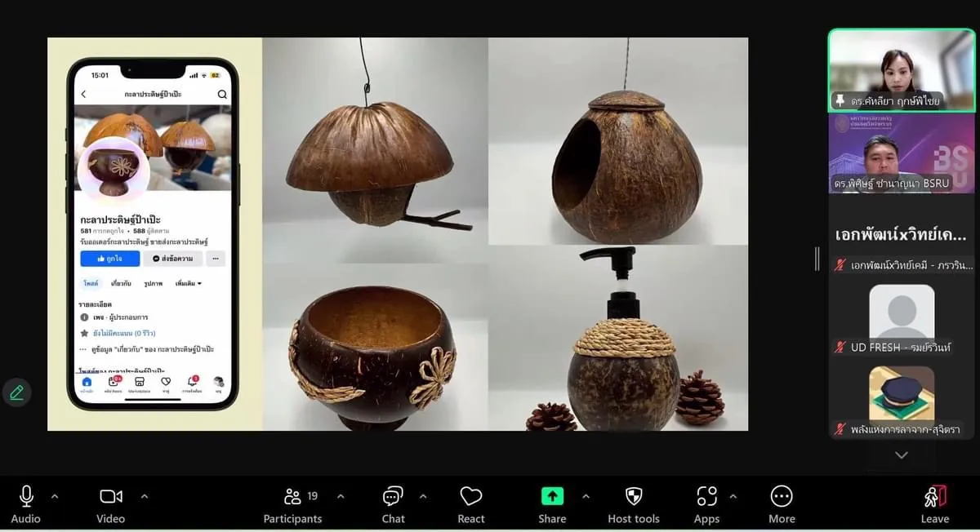Expand video options arrow next to Video
The image size is (980, 532).
(145, 496)
